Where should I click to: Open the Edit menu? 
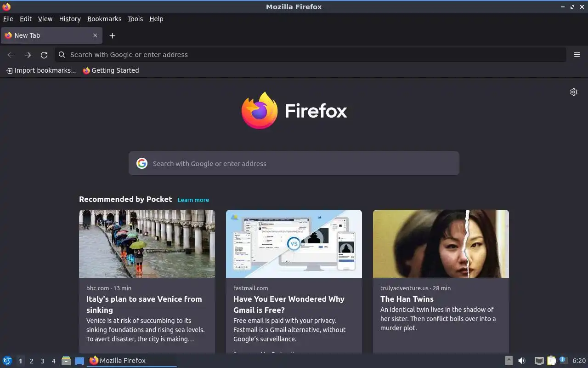pos(26,19)
